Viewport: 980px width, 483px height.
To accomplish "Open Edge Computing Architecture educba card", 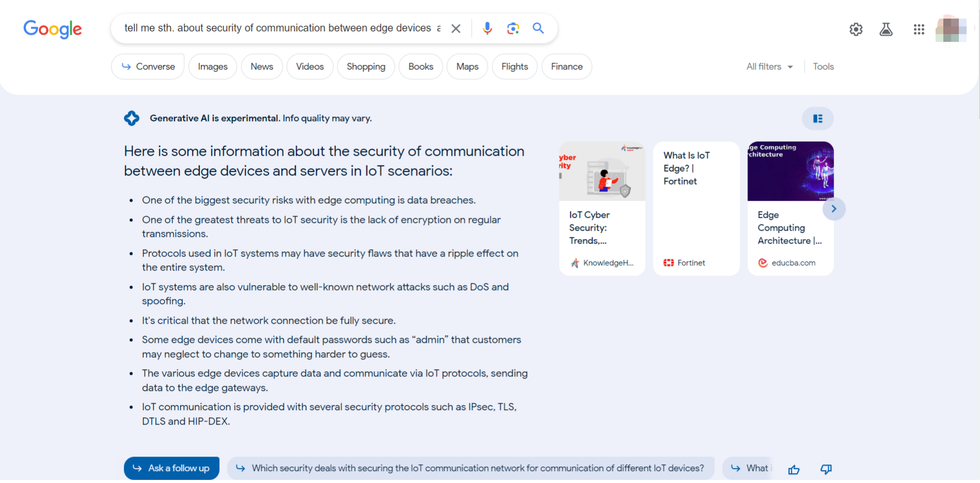I will point(790,208).
